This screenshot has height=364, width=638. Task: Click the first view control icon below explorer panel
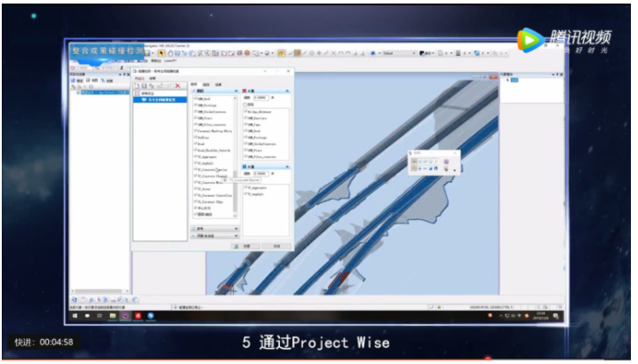(75, 300)
